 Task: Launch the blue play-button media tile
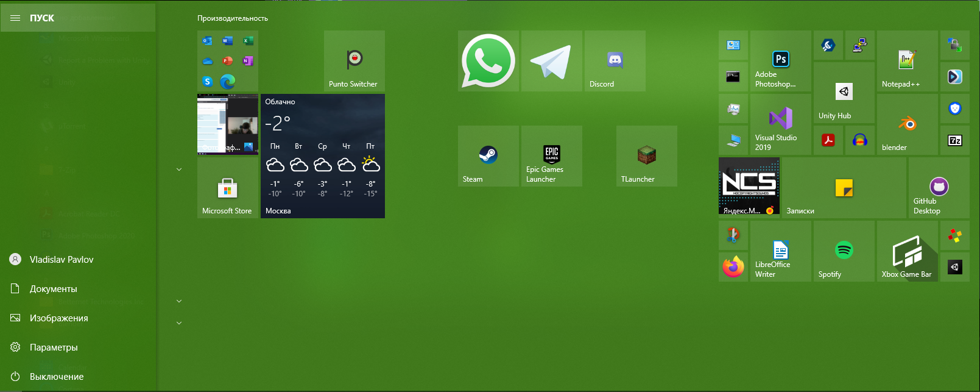tap(955, 77)
